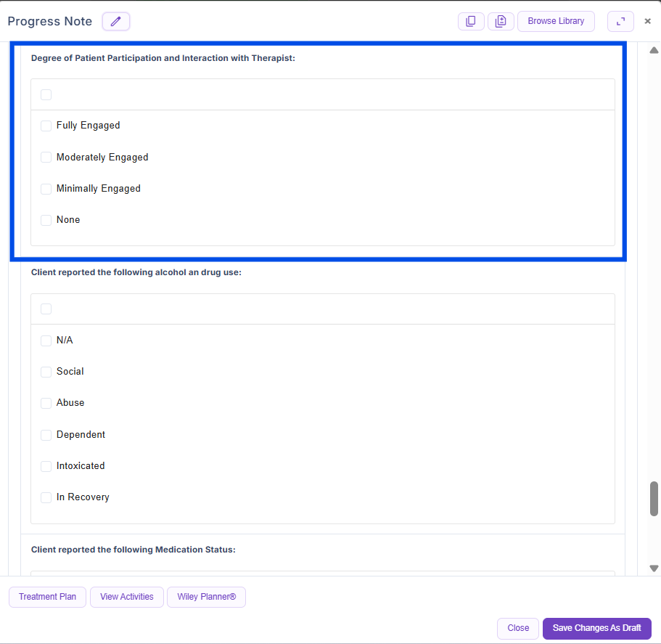Open the Treatment Plan
This screenshot has height=644, width=661.
(x=47, y=597)
